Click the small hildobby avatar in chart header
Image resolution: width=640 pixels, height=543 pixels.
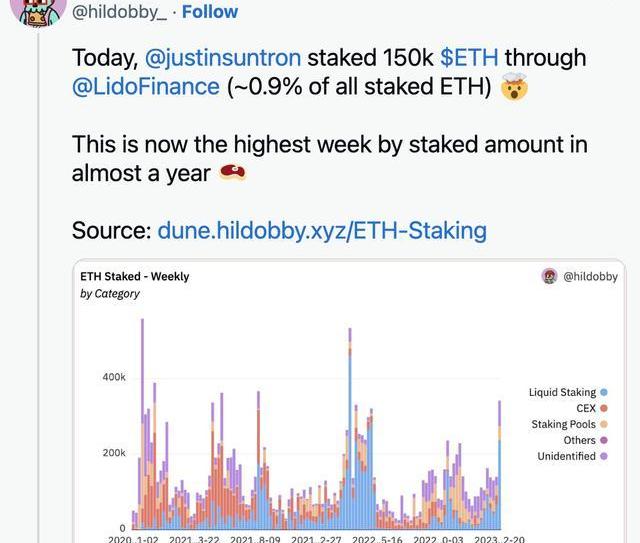click(x=549, y=276)
